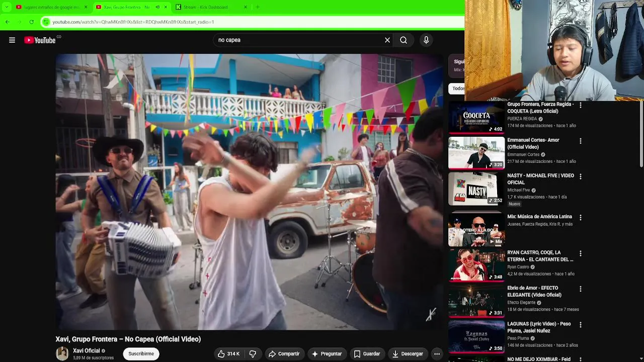Open NASTY - MICHAEL FIVE title link

pos(540,179)
